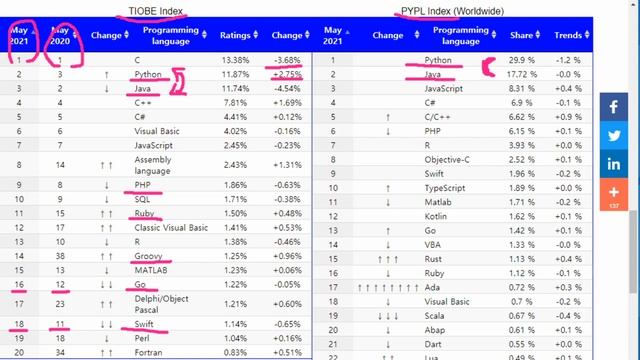Click Groovy language name
Viewport: 640px width, 360px height.
[x=148, y=256]
